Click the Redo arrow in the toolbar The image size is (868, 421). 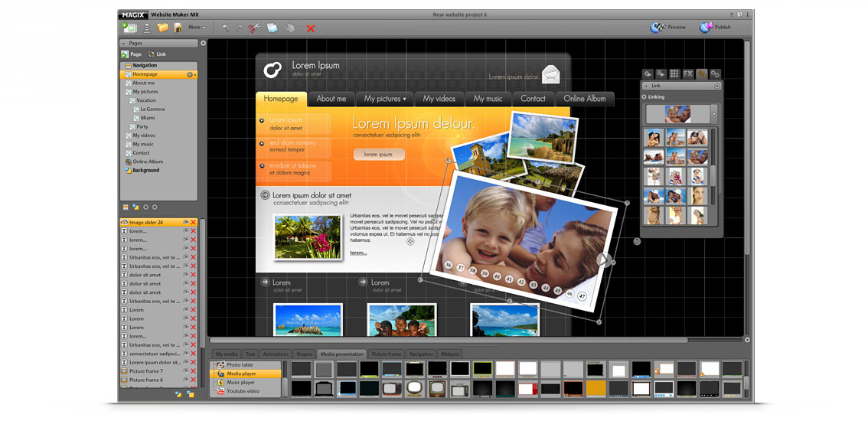239,28
